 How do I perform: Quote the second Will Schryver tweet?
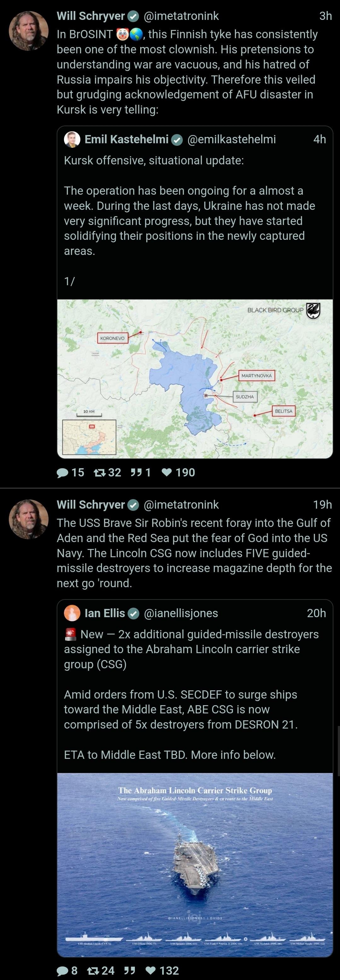click(130, 971)
